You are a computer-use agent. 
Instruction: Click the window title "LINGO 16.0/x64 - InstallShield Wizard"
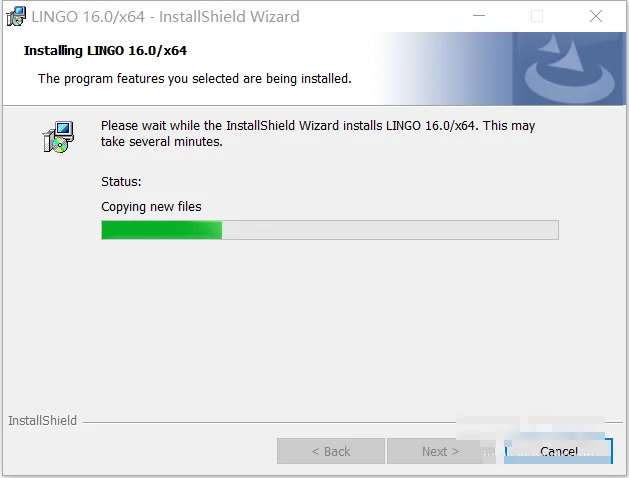pyautogui.click(x=165, y=16)
